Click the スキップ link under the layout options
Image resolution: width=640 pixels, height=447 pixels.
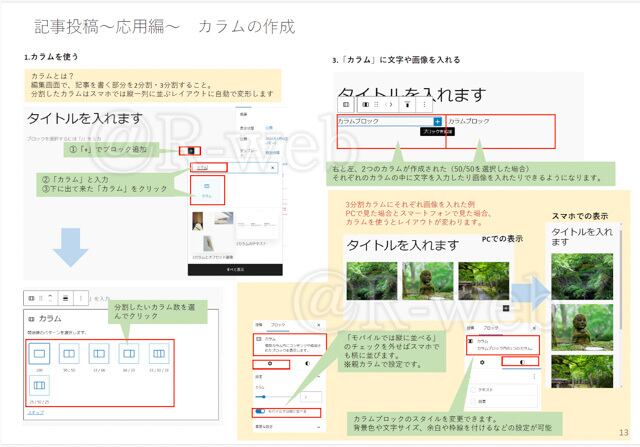click(x=36, y=413)
